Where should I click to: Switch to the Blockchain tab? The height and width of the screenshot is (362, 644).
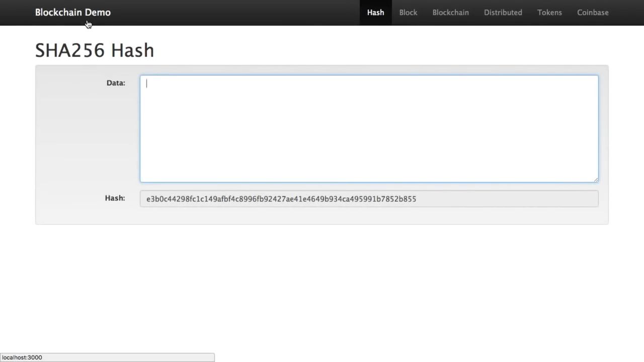tap(450, 13)
